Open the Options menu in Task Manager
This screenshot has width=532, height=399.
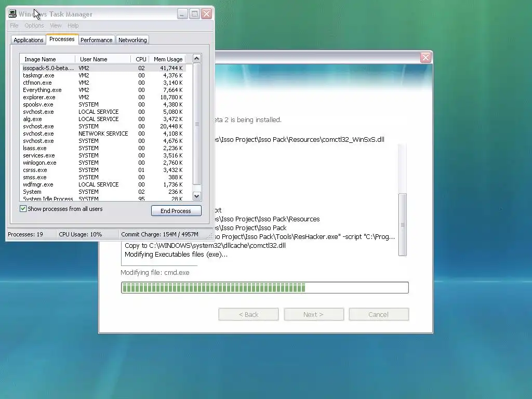click(34, 25)
